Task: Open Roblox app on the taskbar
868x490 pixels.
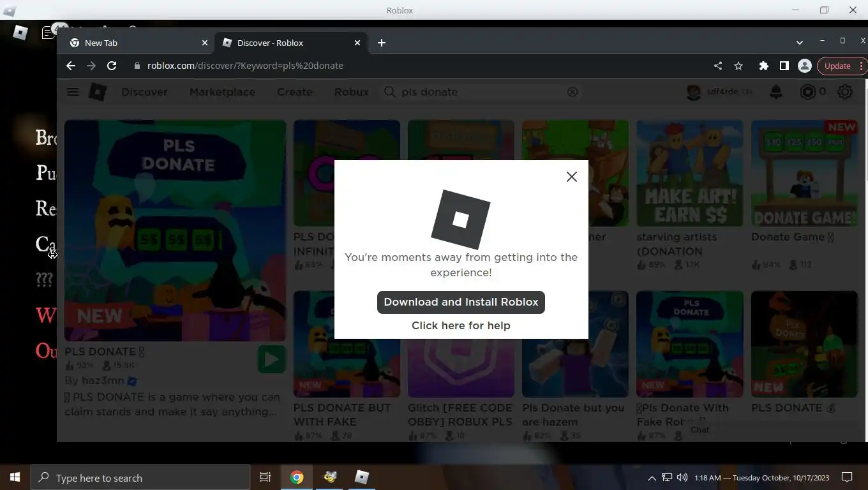Action: (x=362, y=477)
